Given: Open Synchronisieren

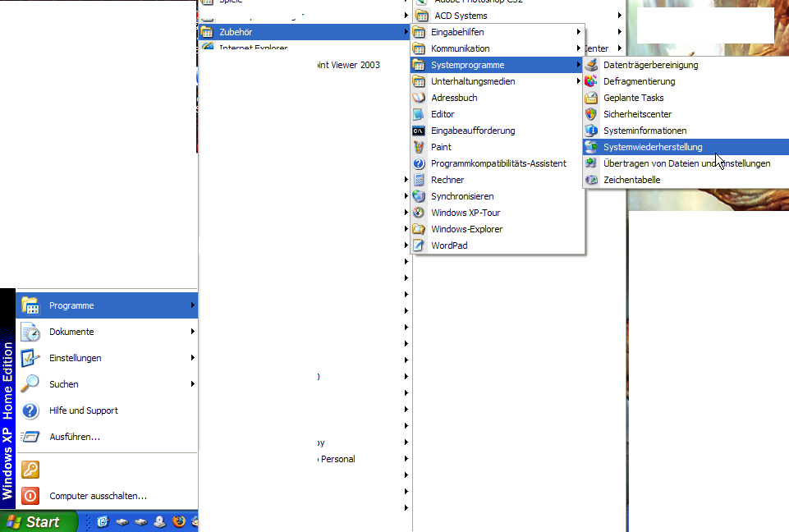Looking at the screenshot, I should tap(498, 196).
